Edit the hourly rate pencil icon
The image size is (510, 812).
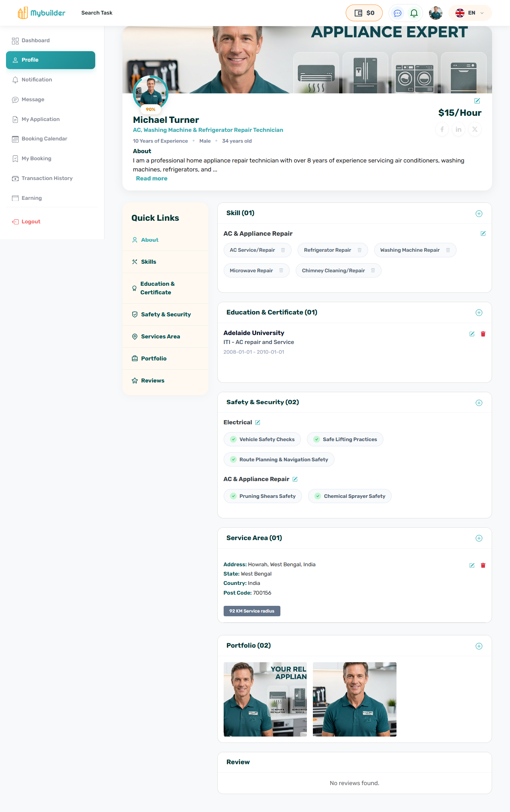coord(477,101)
